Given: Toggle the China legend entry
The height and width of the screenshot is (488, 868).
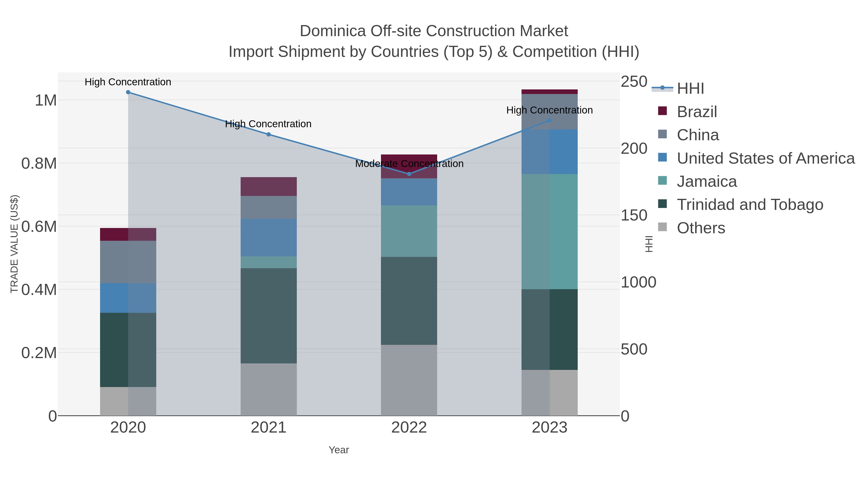Looking at the screenshot, I should pyautogui.click(x=688, y=135).
